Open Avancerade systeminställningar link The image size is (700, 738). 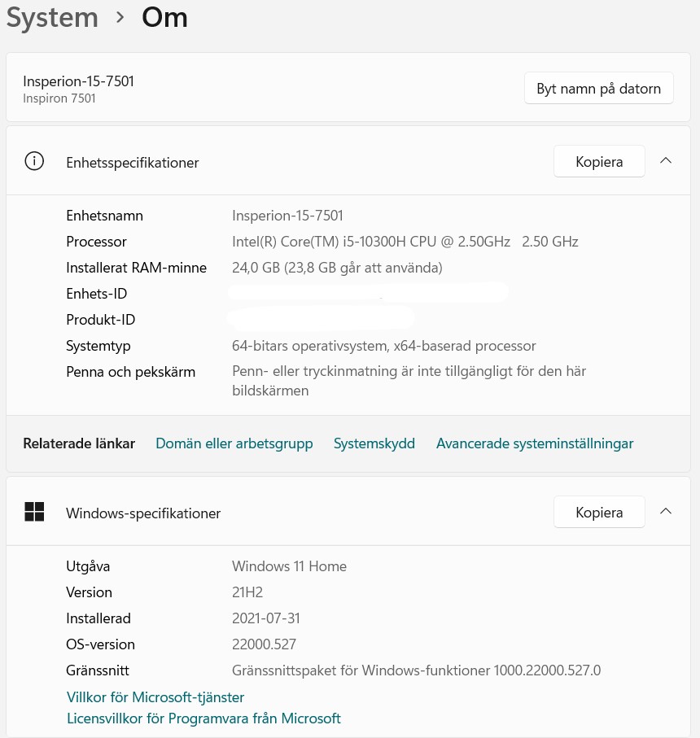(x=535, y=443)
